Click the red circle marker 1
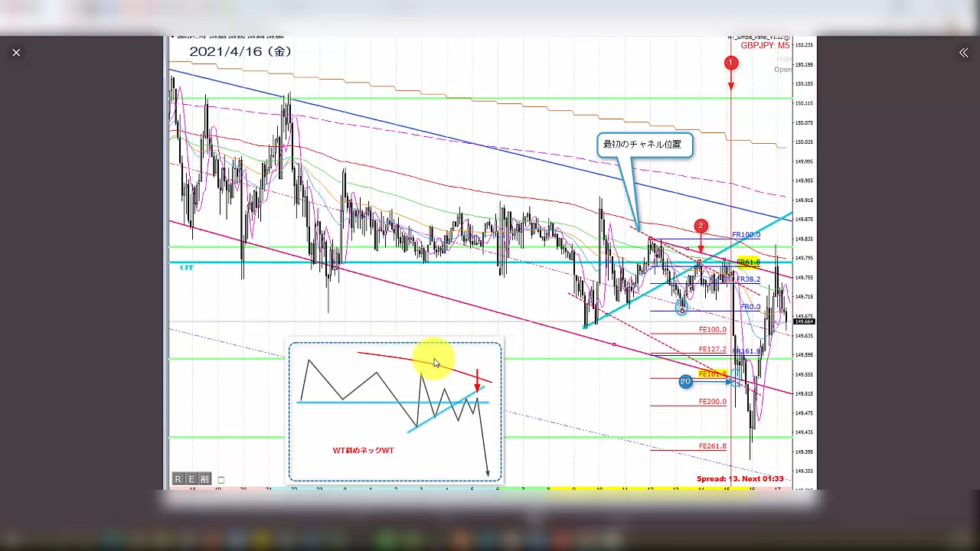Screen dimensions: 980x551 (731, 64)
